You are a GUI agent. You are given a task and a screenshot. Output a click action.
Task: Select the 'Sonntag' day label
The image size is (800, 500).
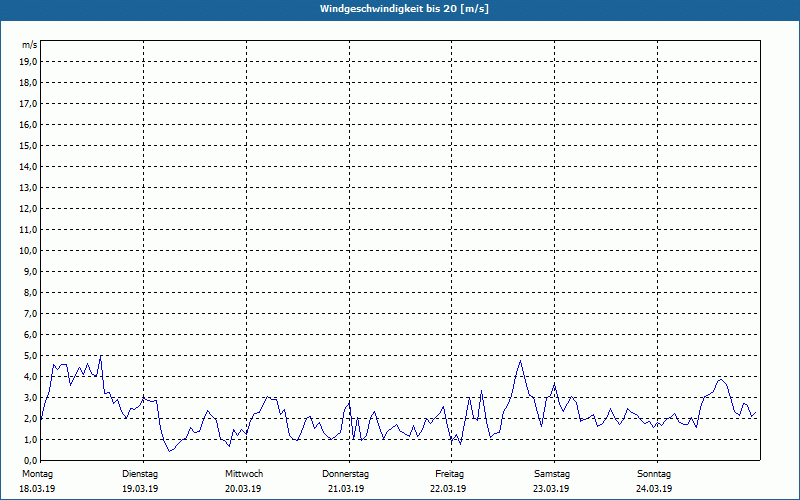click(654, 474)
